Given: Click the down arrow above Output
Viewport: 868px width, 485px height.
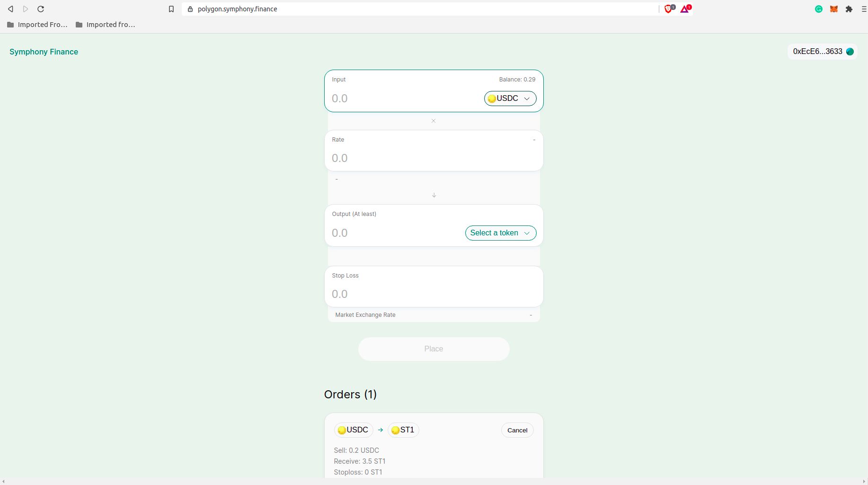Looking at the screenshot, I should (x=434, y=195).
